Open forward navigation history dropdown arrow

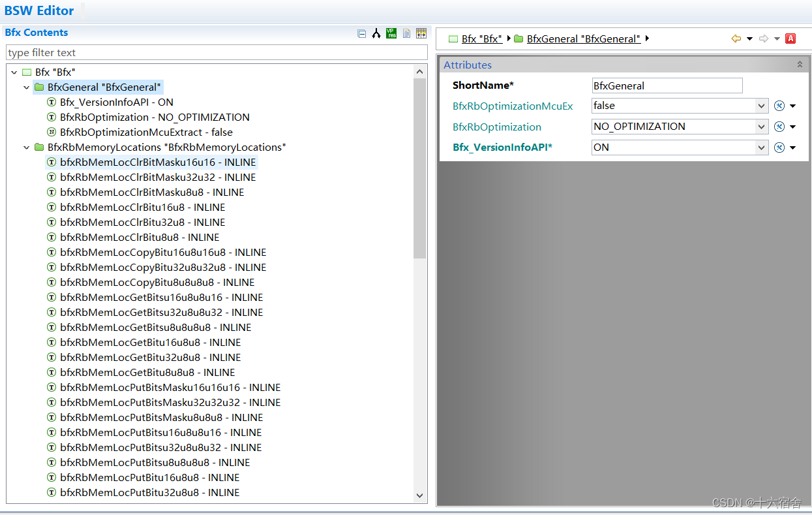(x=777, y=39)
